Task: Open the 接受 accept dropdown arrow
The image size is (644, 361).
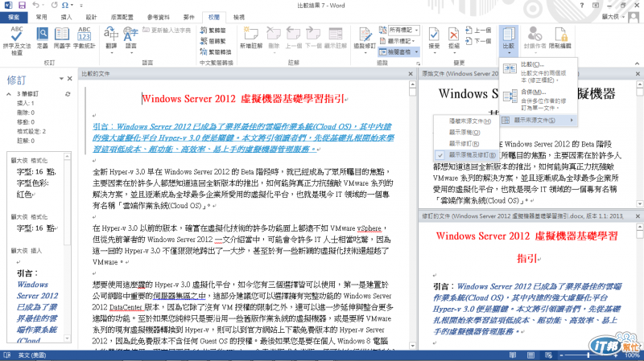Action: click(434, 52)
